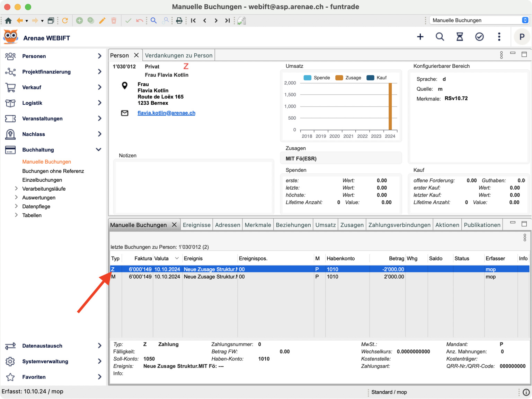Collapse the Buchhaltung sidebar section
This screenshot has width=532, height=399.
click(99, 150)
